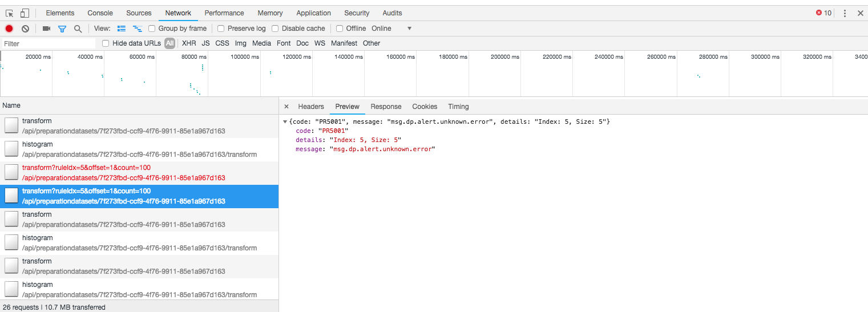Close DevTools with the X icon
This screenshot has height=312, width=868.
[860, 13]
